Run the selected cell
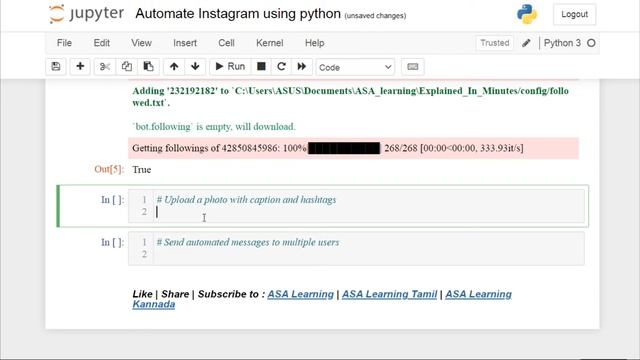Image resolution: width=640 pixels, height=360 pixels. (230, 67)
